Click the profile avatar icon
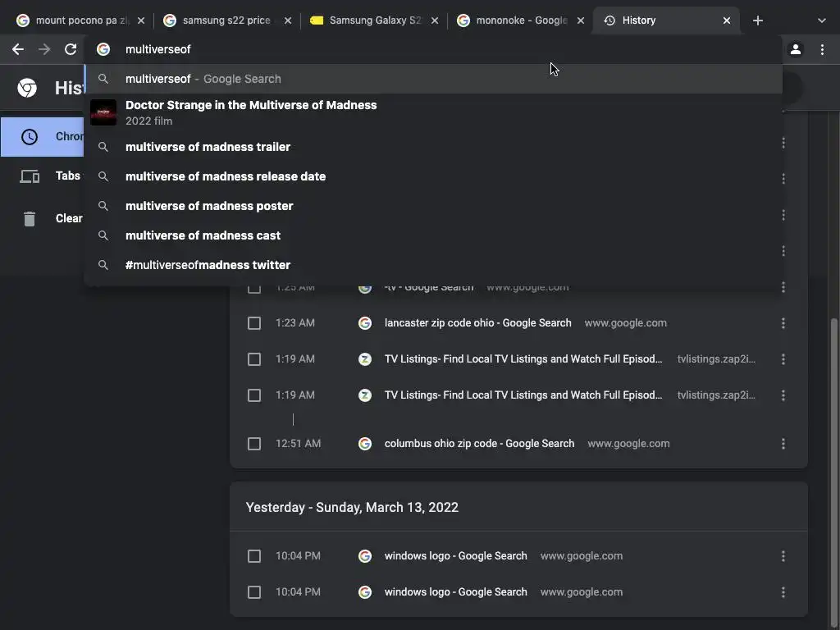 795,49
